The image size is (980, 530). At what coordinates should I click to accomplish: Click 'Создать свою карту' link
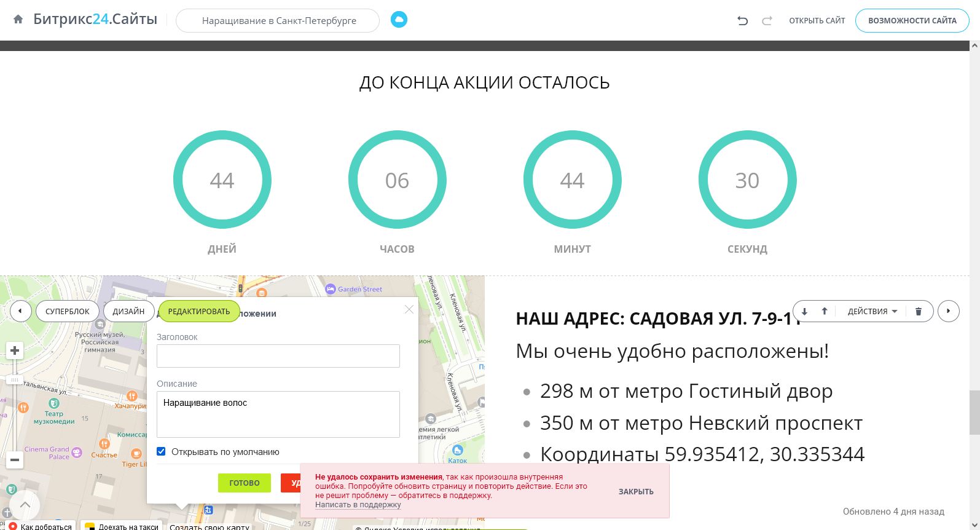click(x=210, y=526)
